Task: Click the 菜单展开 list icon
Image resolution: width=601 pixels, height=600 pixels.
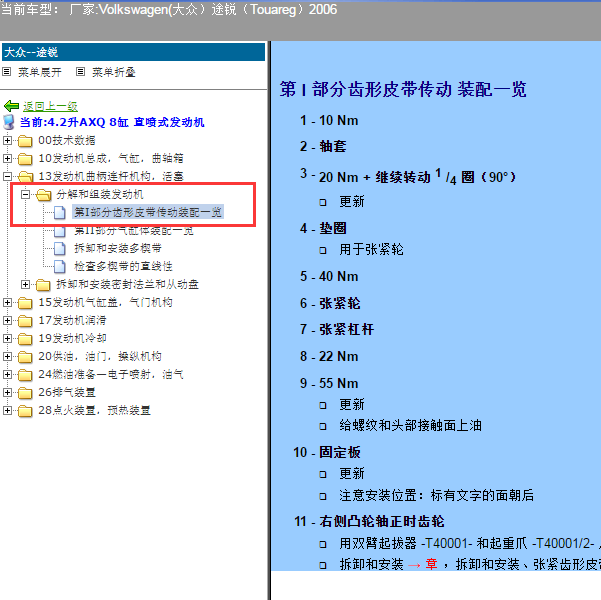Action: click(7, 71)
